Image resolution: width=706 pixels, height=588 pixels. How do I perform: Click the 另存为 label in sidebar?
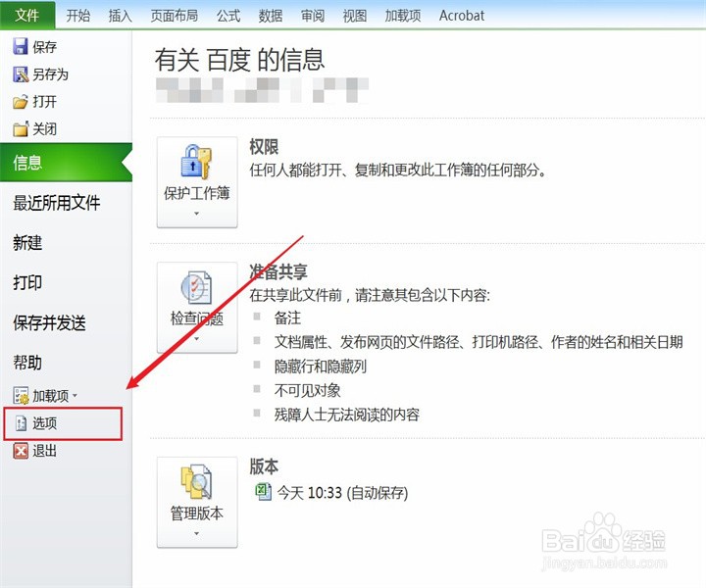50,74
